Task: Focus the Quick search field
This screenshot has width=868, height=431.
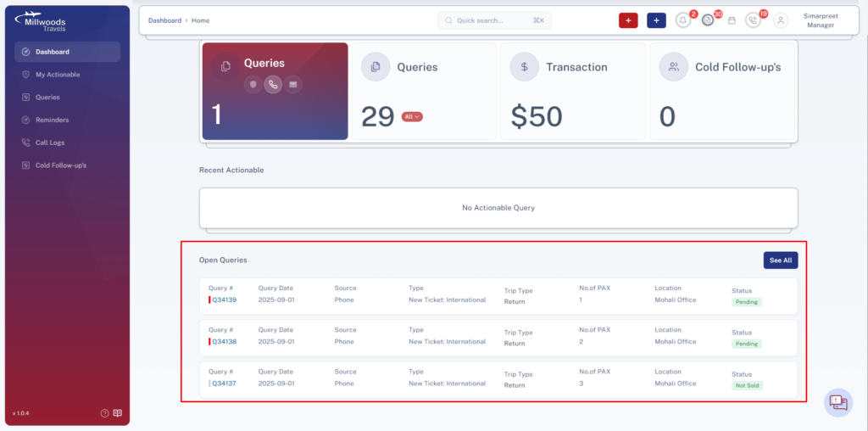Action: coord(494,20)
